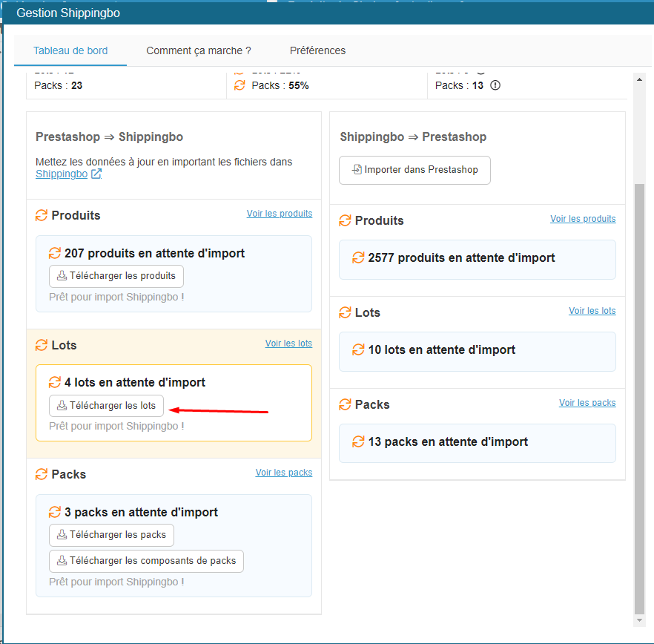Click sync icon beside 13 packs en attente
654x644 pixels.
358,441
